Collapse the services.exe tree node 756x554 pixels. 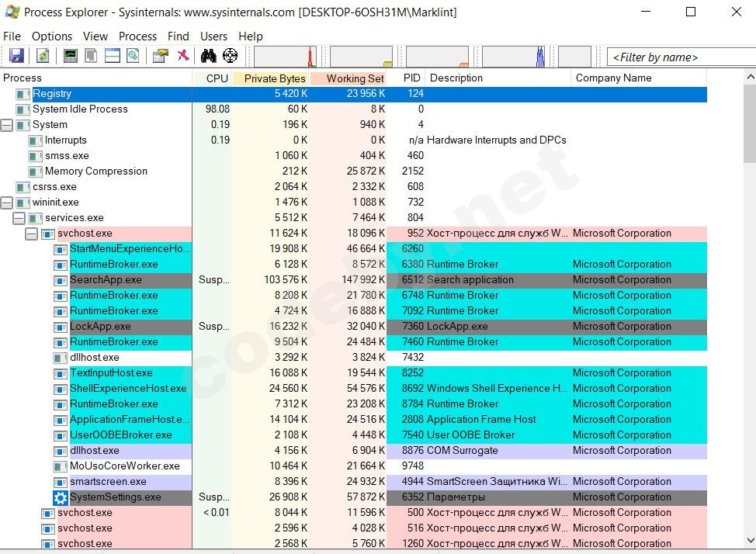point(19,218)
